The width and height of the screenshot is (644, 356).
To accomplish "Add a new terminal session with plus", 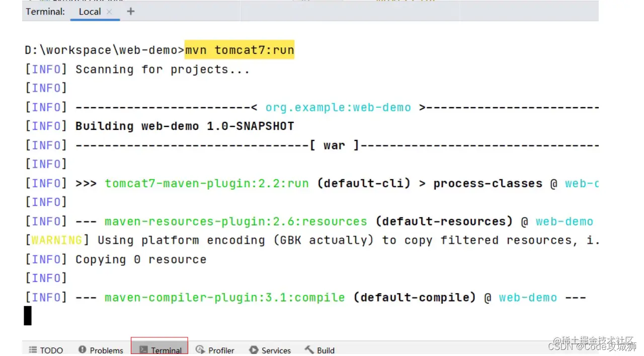I will (131, 11).
